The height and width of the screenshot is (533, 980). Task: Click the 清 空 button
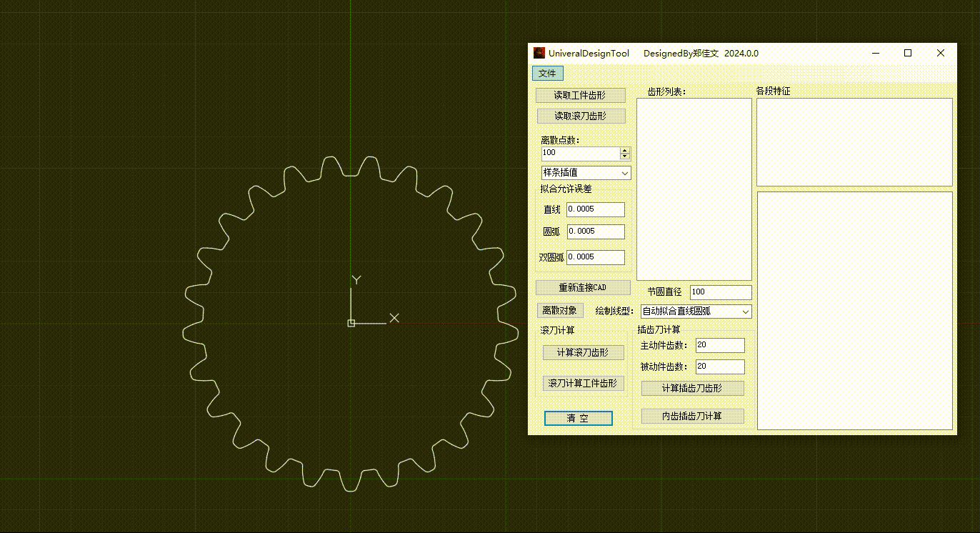point(578,418)
